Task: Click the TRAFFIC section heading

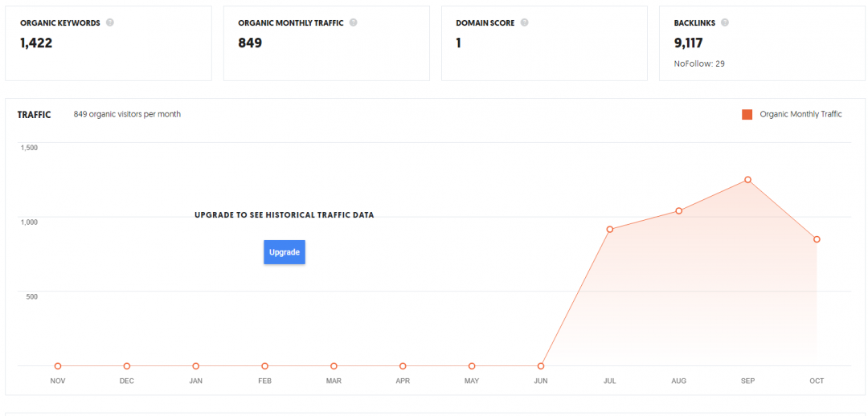Action: tap(35, 115)
